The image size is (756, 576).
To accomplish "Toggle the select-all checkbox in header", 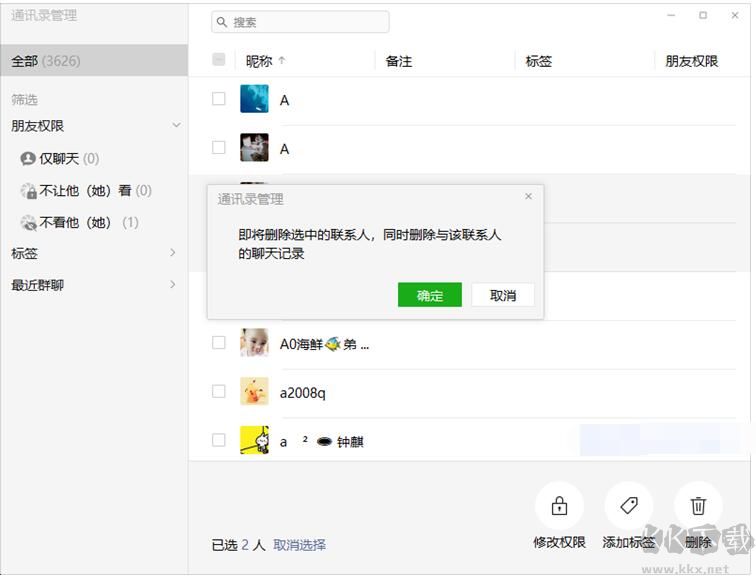I will (219, 60).
